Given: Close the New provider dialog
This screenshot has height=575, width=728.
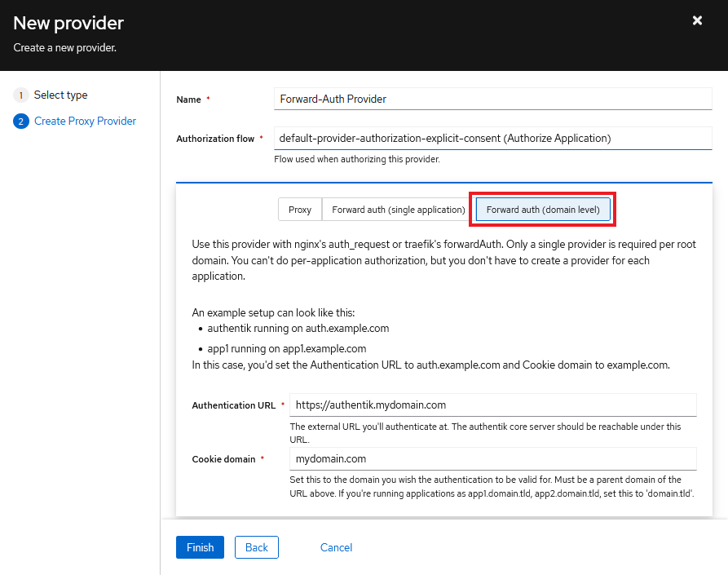Looking at the screenshot, I should click(697, 20).
